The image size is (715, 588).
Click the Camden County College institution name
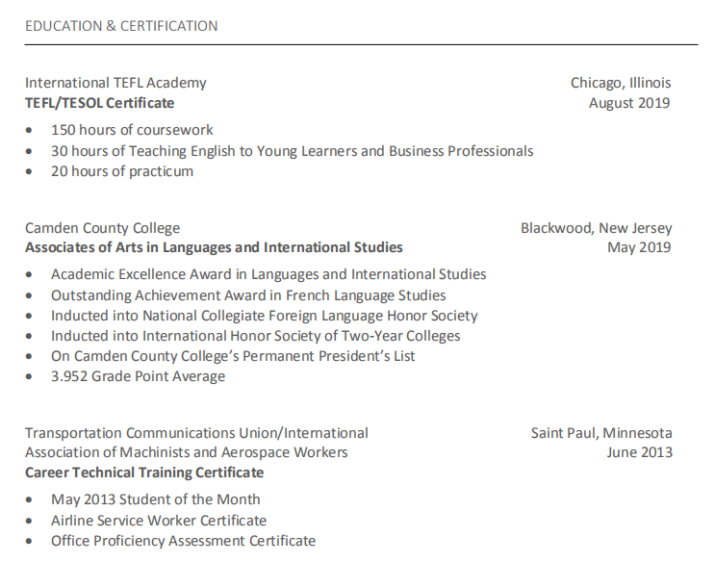coord(102,228)
